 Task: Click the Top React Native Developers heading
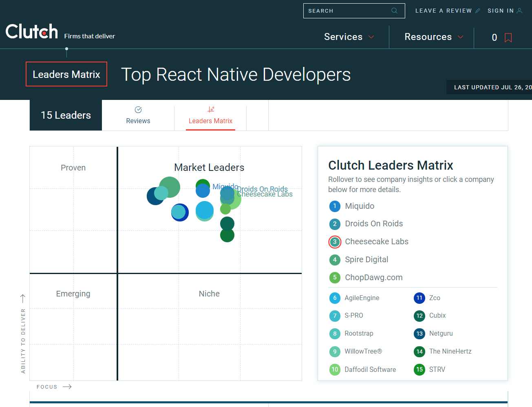pos(236,75)
